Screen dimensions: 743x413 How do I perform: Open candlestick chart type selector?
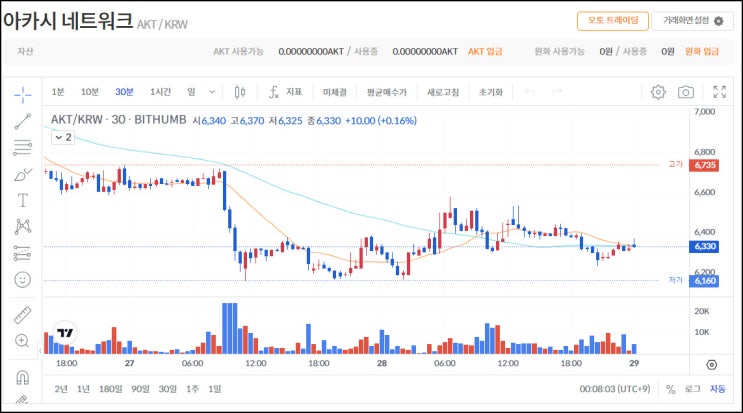(x=240, y=92)
